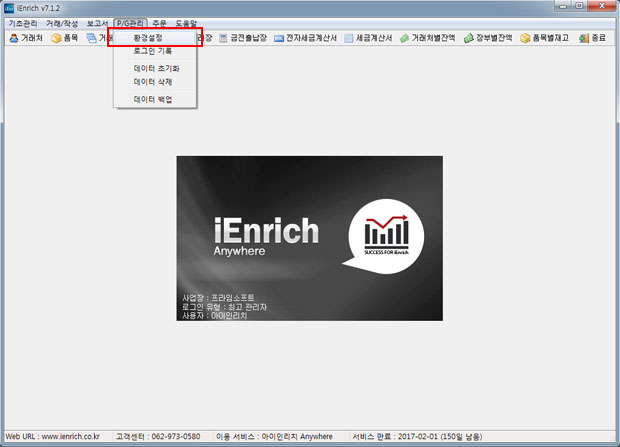Click the 사업장 : 프라임소프트 text
The image size is (620, 447).
218,297
